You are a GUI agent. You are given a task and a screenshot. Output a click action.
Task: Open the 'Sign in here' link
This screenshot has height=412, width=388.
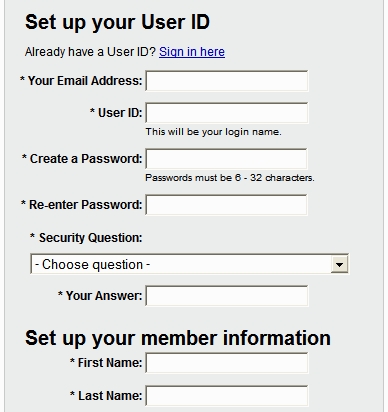192,52
